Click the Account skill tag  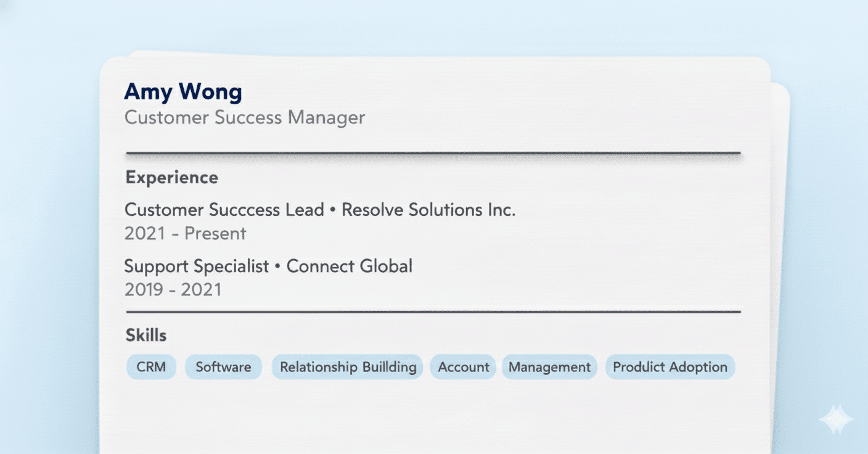[463, 367]
